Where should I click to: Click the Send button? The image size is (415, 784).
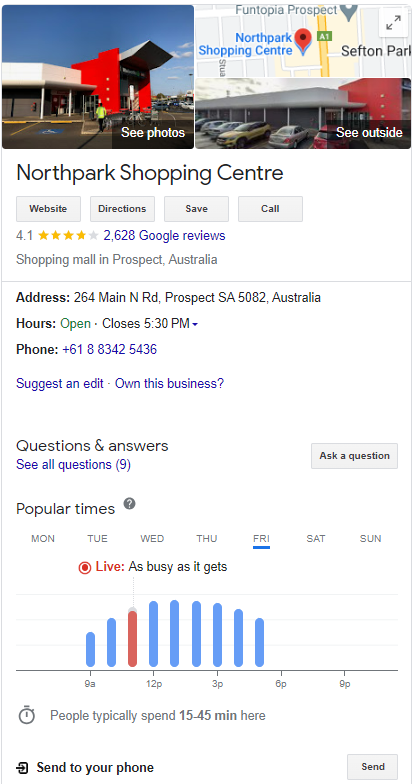click(372, 767)
